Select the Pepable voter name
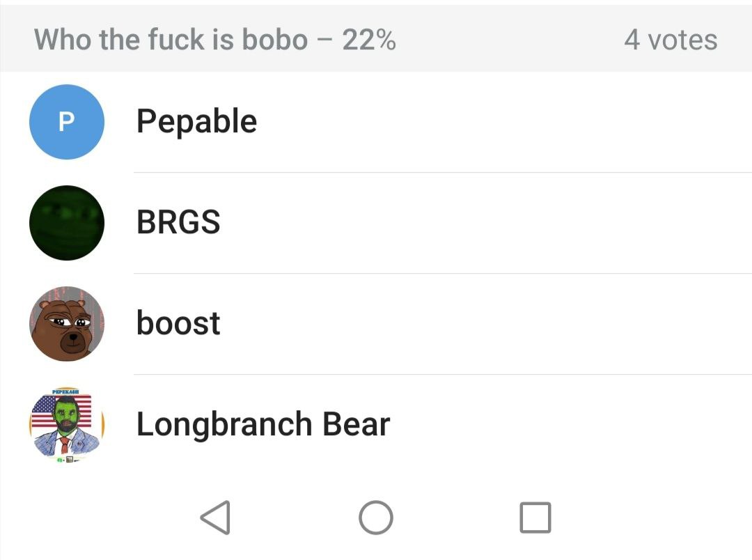This screenshot has width=752, height=560. (x=196, y=121)
